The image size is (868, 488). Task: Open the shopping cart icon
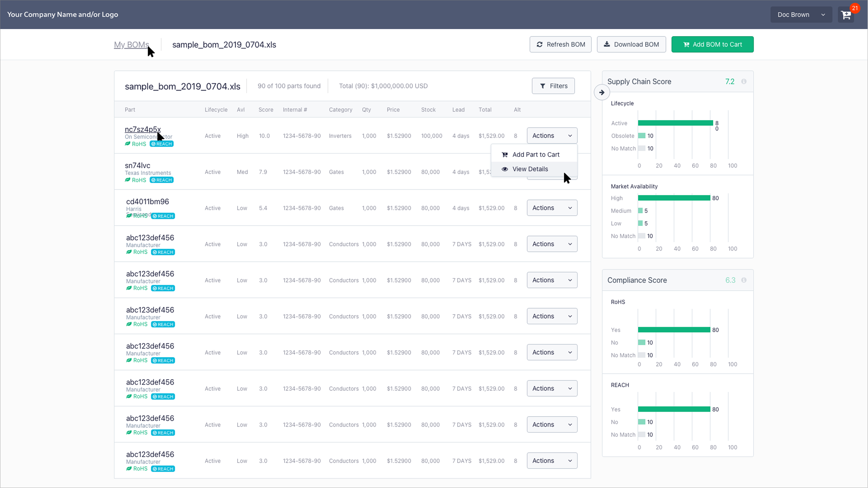(x=846, y=15)
